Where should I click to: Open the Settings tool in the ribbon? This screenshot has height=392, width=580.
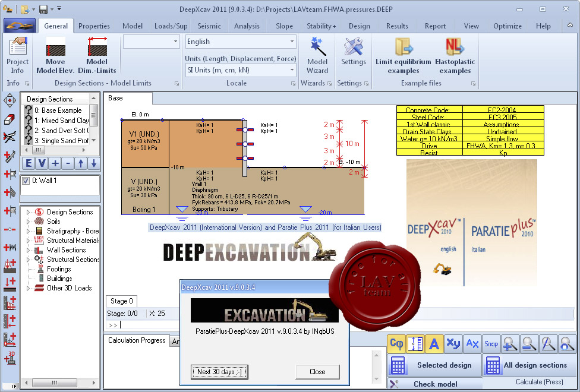353,52
